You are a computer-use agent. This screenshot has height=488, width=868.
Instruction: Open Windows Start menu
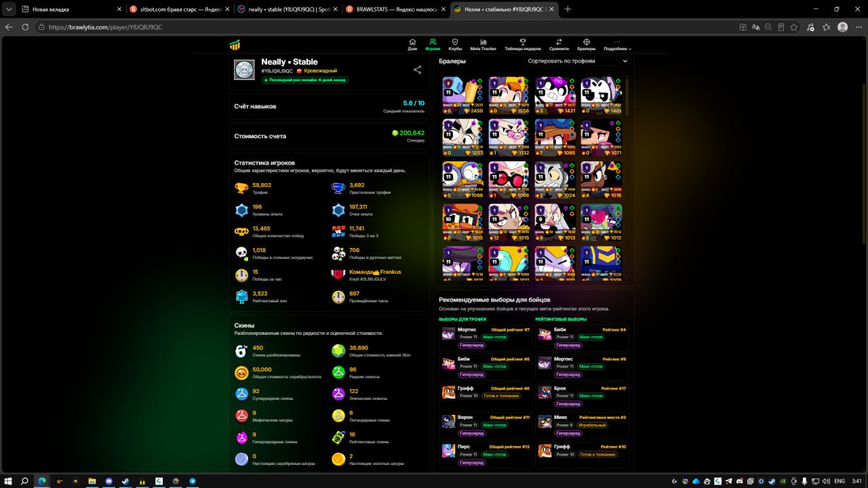(9, 481)
